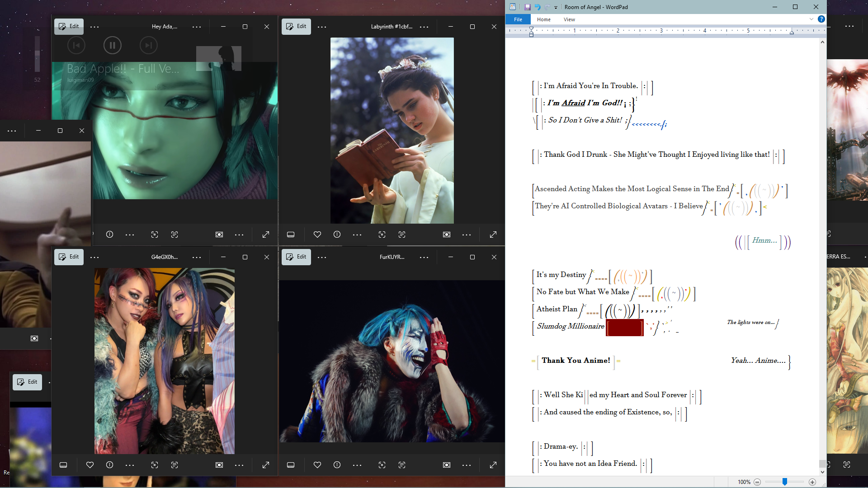Scan text in the Labyrinth photo
The height and width of the screenshot is (488, 868).
tap(402, 235)
